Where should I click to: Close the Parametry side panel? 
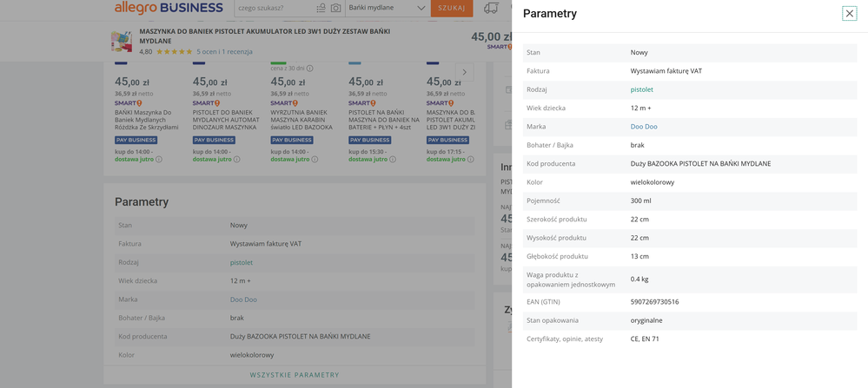click(x=849, y=13)
